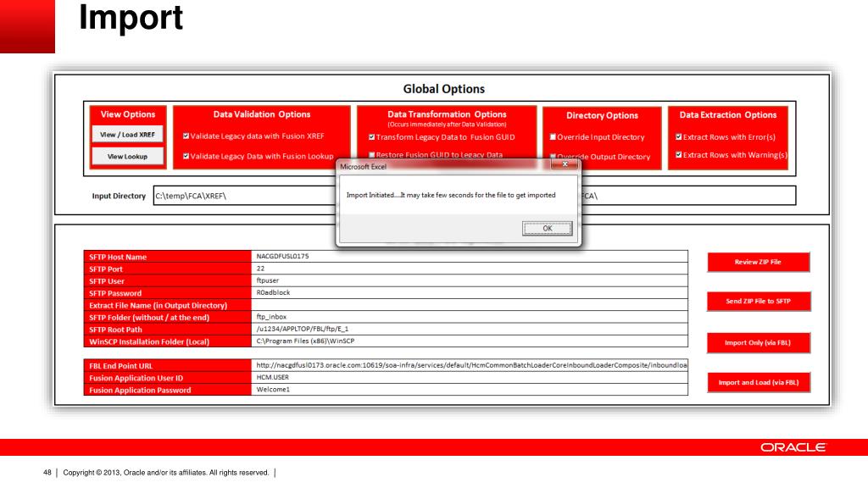Enable Override Output Directory checkbox

point(553,157)
